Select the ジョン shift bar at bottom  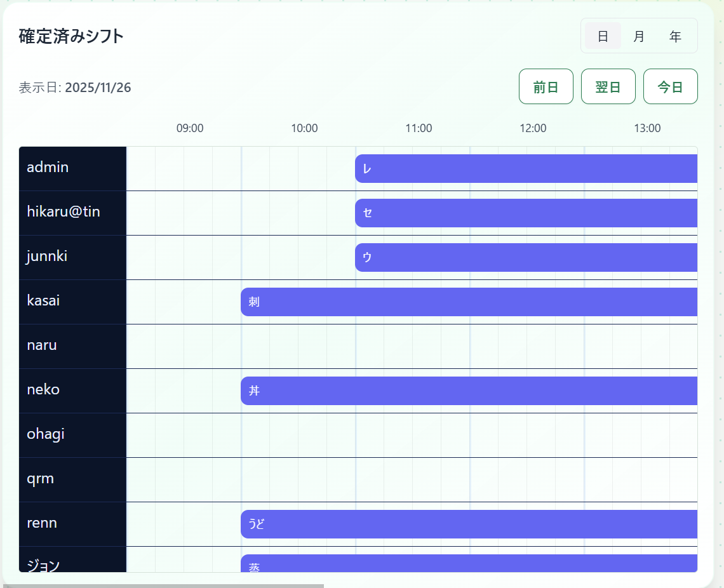(x=469, y=563)
